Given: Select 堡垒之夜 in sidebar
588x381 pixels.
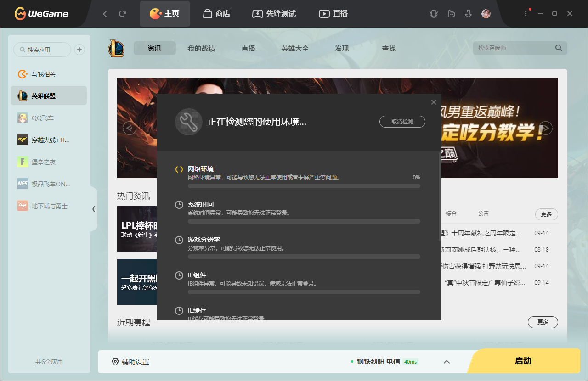Looking at the screenshot, I should pos(49,162).
